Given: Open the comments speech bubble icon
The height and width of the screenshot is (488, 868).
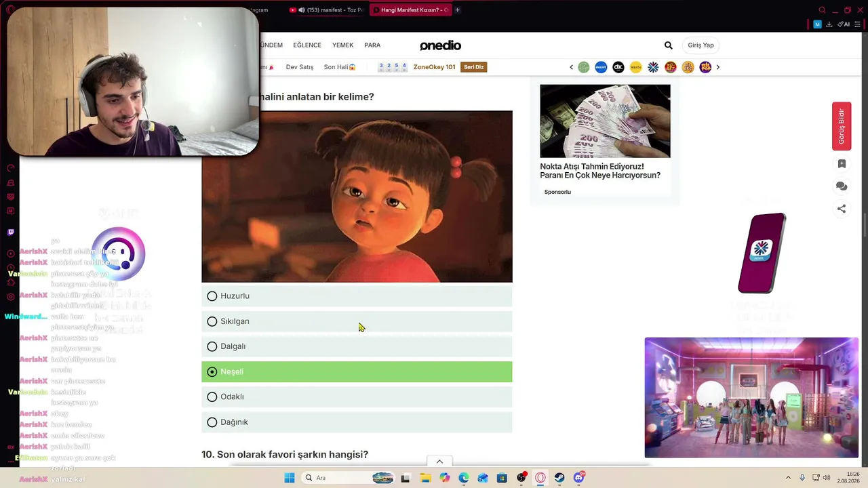Looking at the screenshot, I should 842,186.
